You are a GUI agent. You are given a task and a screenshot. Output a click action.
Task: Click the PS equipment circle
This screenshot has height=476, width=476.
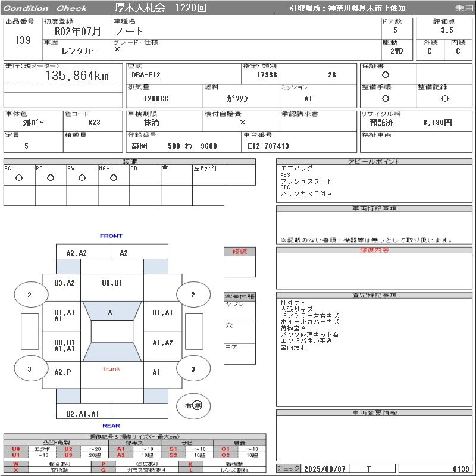click(x=51, y=177)
